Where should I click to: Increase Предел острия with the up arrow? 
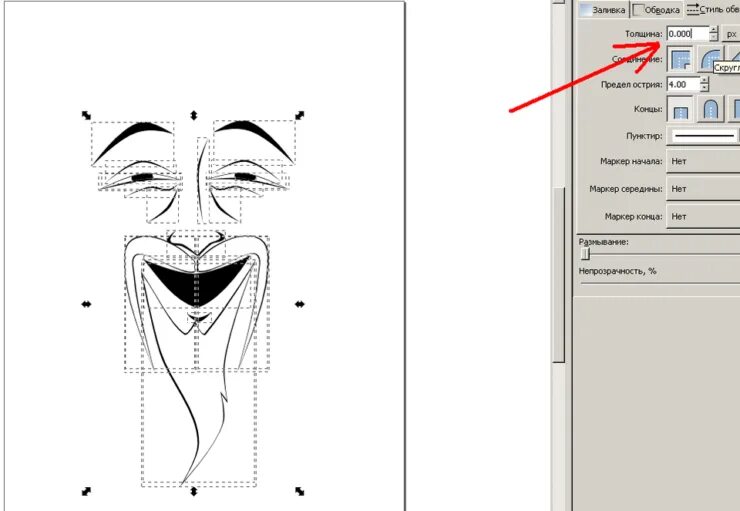pyautogui.click(x=705, y=81)
